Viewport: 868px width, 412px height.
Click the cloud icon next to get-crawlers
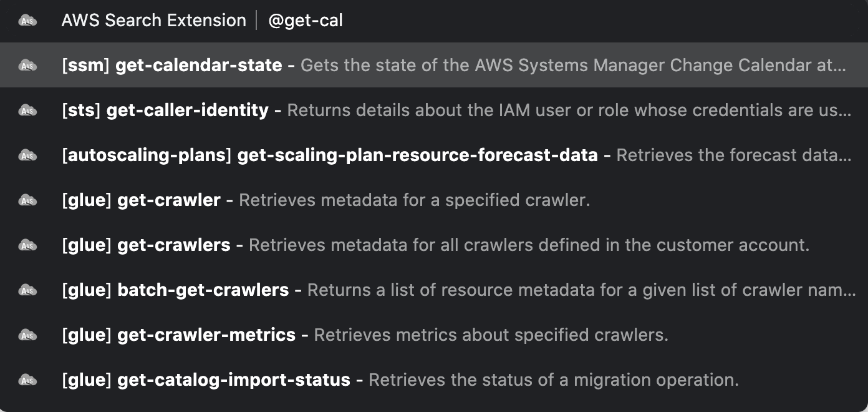tap(27, 245)
